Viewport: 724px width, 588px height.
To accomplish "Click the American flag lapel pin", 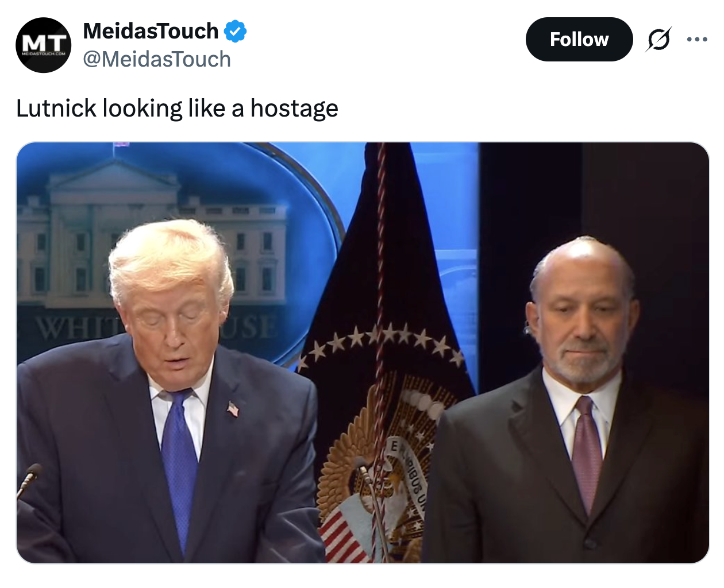I will [233, 409].
